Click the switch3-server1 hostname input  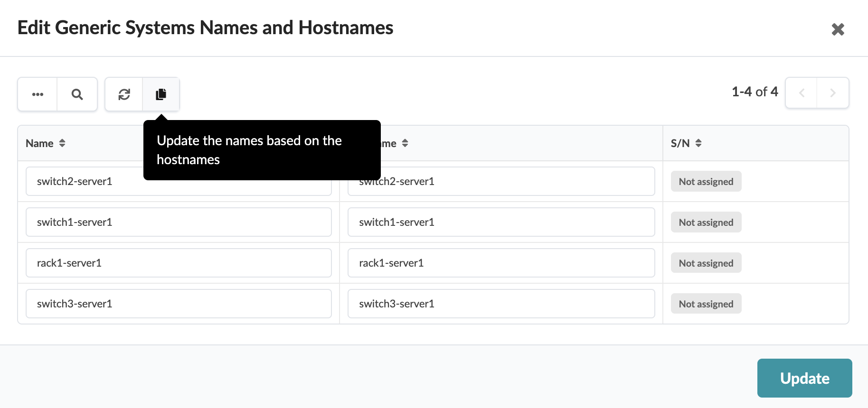tap(500, 304)
